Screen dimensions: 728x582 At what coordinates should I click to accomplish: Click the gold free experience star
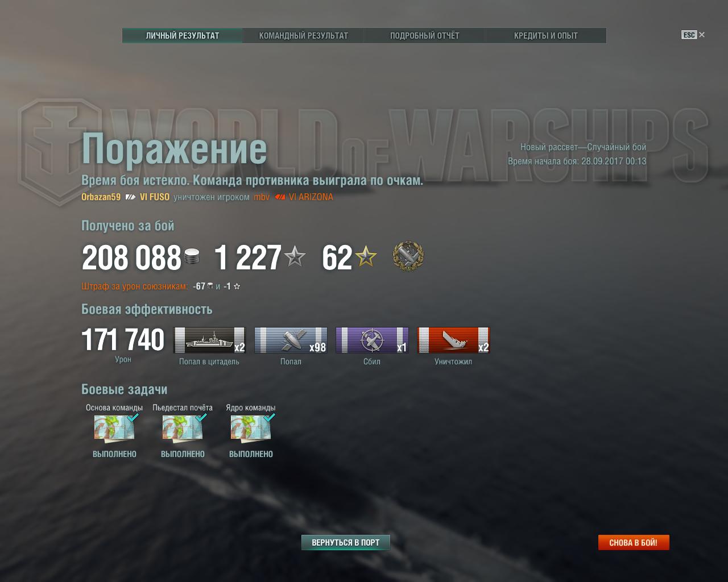tap(366, 257)
